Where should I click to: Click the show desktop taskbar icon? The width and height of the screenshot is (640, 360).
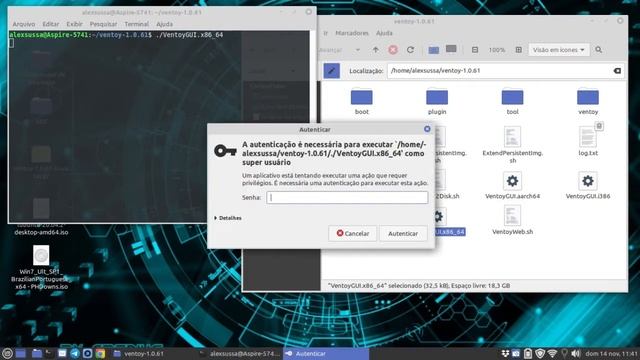tap(21, 353)
